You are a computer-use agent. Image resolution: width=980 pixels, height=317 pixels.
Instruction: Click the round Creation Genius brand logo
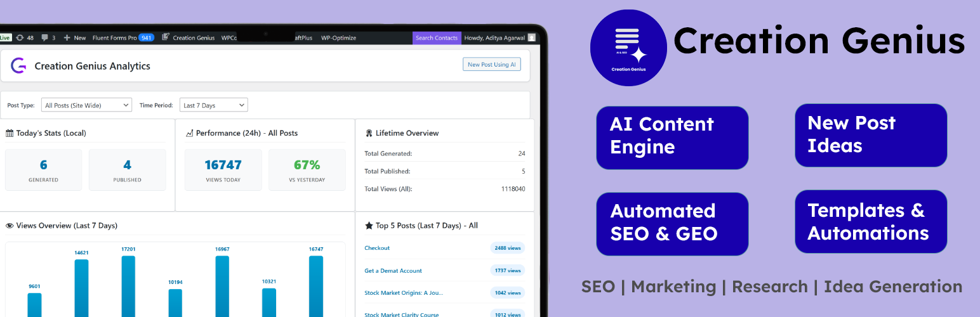(628, 48)
